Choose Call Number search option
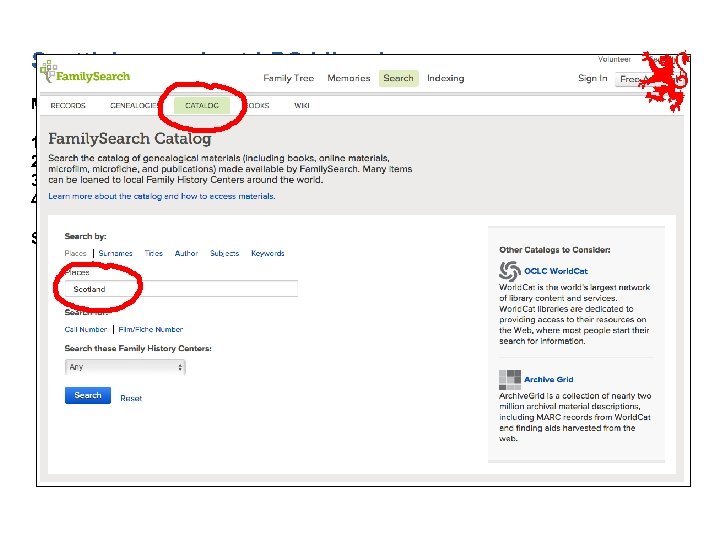Image resolution: width=720 pixels, height=540 pixels. (86, 329)
